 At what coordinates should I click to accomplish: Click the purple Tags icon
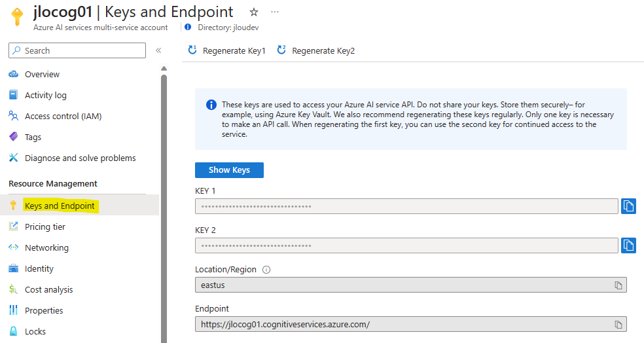click(14, 136)
